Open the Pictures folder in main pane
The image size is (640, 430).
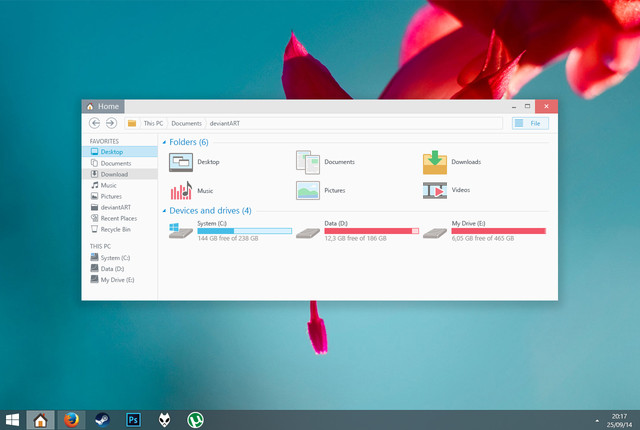click(x=308, y=190)
